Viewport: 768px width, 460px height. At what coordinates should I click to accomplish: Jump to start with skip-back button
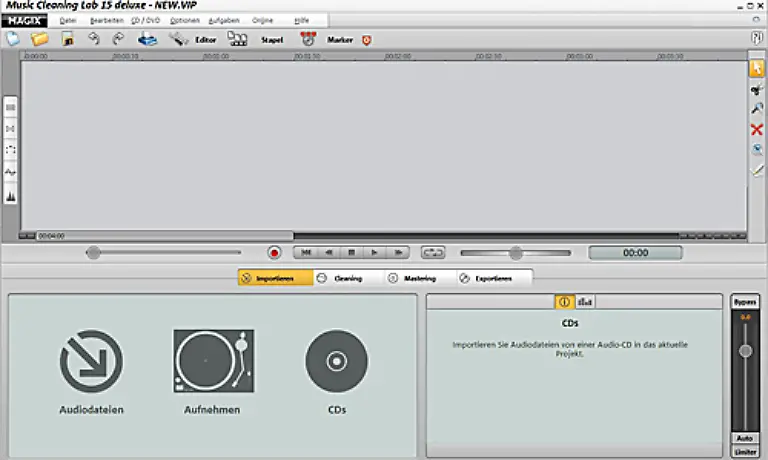[x=306, y=253]
